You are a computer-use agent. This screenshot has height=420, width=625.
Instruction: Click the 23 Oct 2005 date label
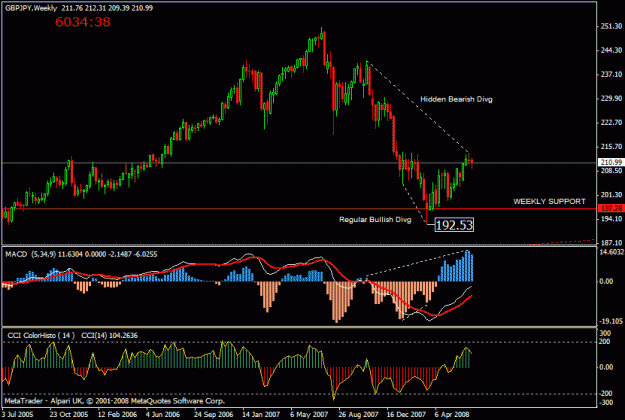69,414
